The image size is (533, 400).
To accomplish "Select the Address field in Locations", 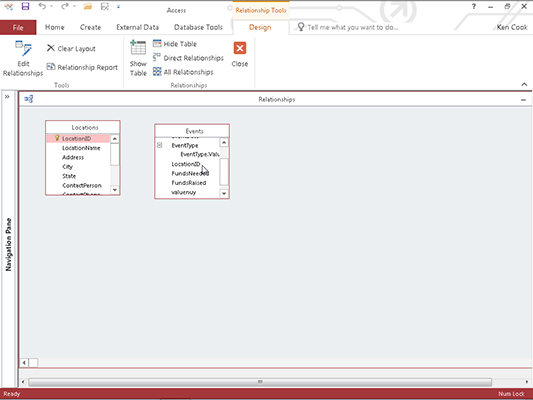I will (78, 157).
